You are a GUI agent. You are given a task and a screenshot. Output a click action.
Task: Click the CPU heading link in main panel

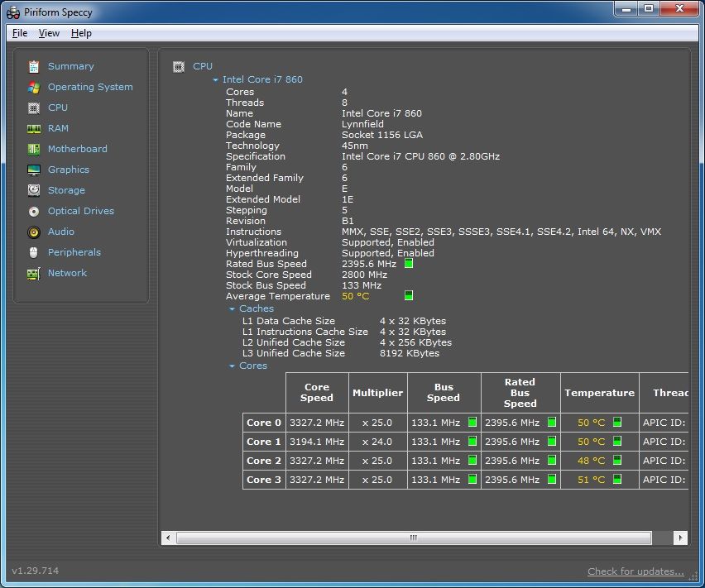[x=203, y=66]
